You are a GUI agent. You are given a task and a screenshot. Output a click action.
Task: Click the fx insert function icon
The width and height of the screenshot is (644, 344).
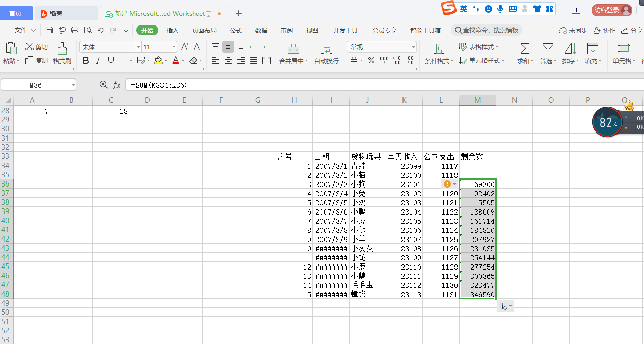point(117,85)
